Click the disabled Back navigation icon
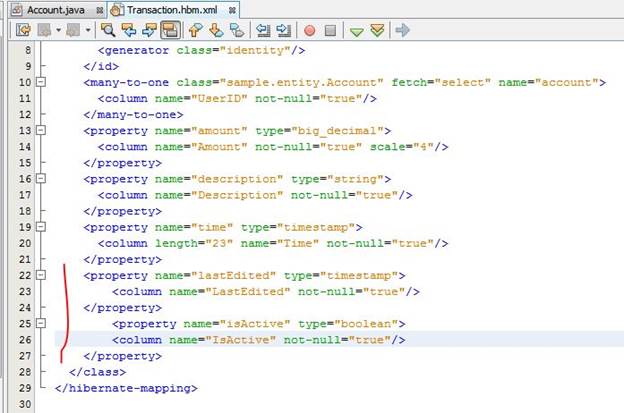Image resolution: width=624 pixels, height=413 pixels. point(44,30)
